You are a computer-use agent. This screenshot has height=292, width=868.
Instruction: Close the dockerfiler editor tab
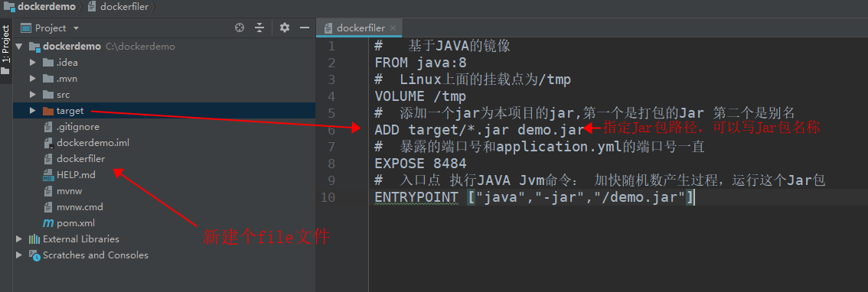pyautogui.click(x=393, y=28)
